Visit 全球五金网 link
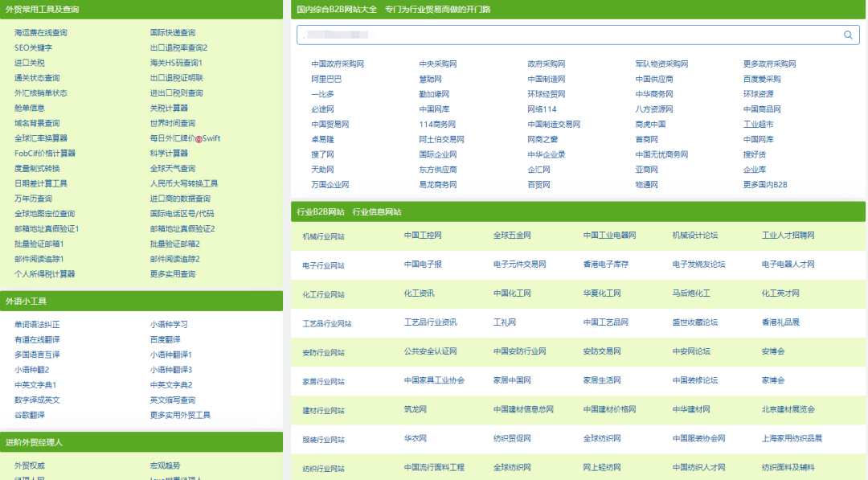868x480 pixels. pos(512,236)
